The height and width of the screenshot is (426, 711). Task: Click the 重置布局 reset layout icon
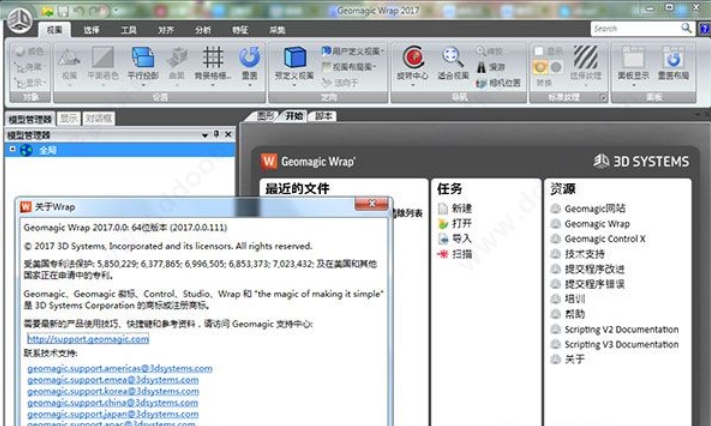[x=673, y=58]
